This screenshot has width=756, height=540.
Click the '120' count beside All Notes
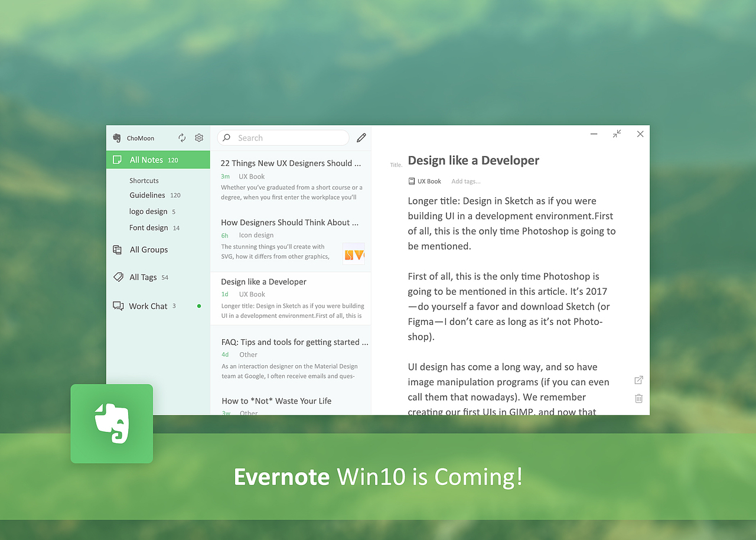click(173, 160)
